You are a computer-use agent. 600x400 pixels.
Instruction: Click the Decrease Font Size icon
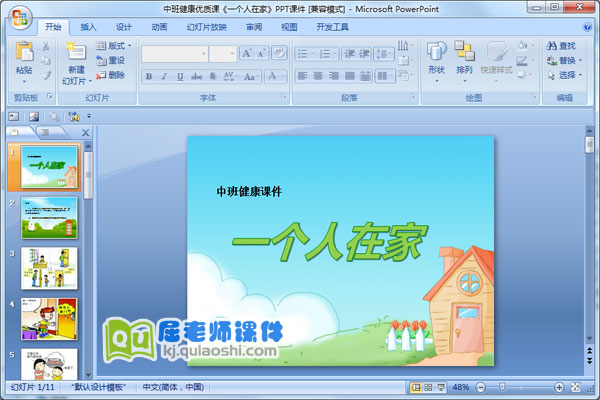(262, 53)
